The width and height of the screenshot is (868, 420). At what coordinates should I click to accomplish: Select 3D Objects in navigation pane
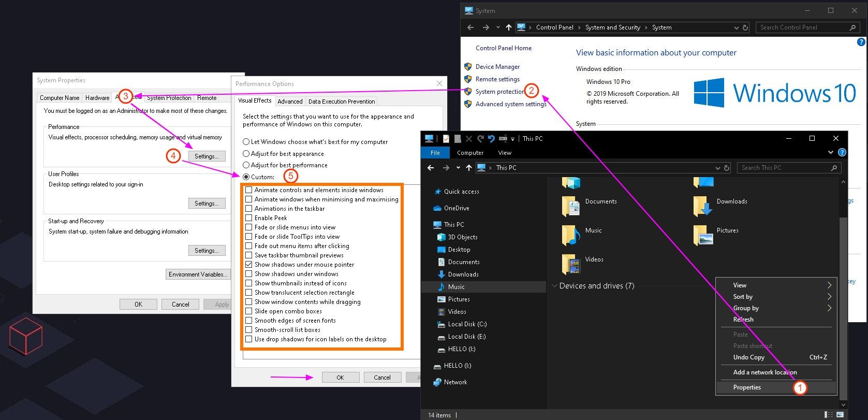point(463,237)
